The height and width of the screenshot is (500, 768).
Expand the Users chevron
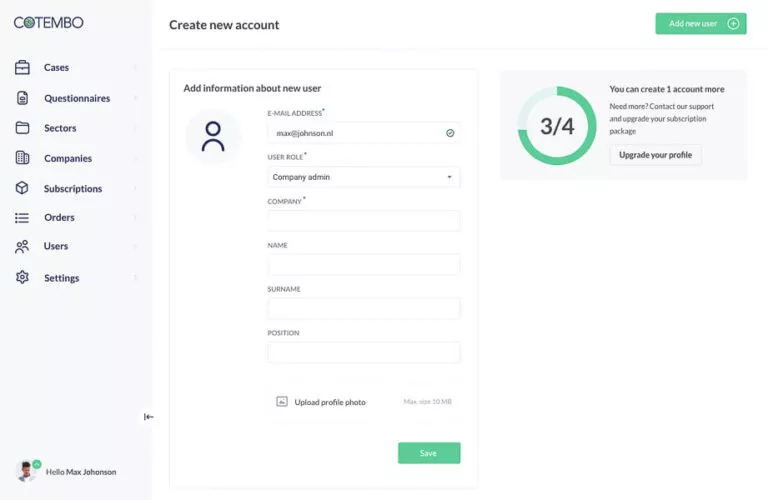(x=135, y=246)
